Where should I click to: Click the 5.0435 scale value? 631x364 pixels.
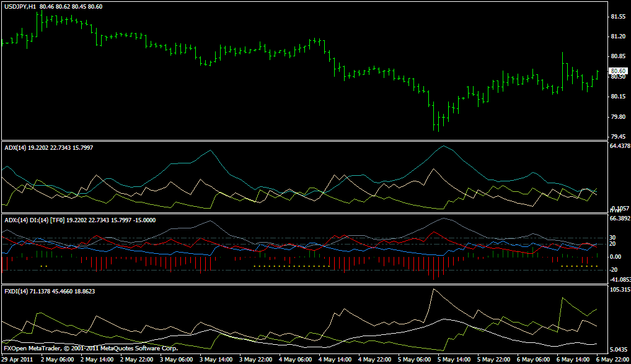click(x=619, y=350)
